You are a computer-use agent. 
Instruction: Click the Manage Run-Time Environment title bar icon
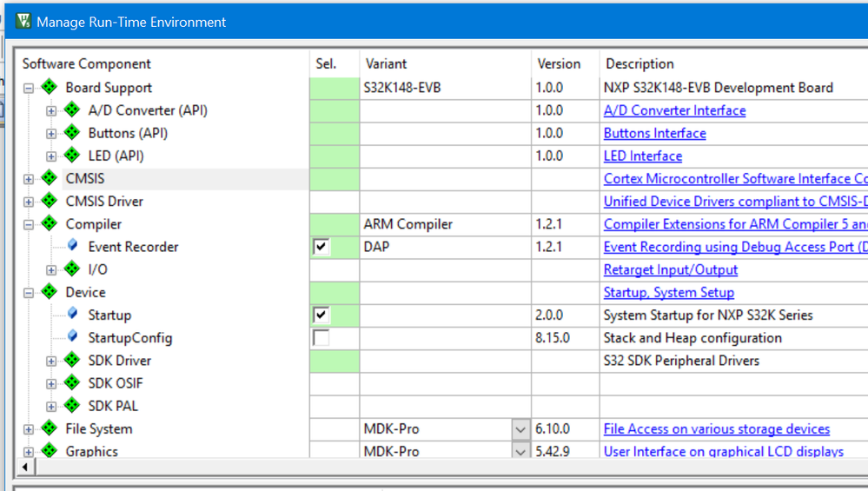(23, 22)
